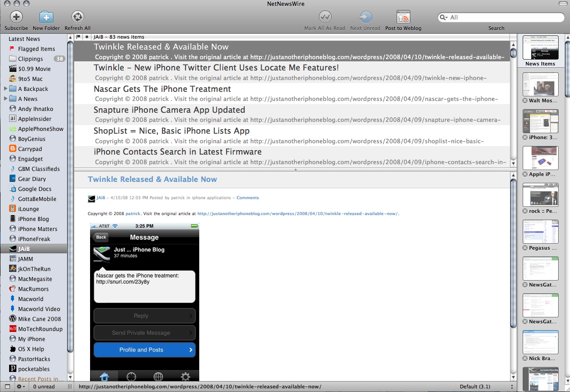Select the PastorHacks feed

(34, 359)
